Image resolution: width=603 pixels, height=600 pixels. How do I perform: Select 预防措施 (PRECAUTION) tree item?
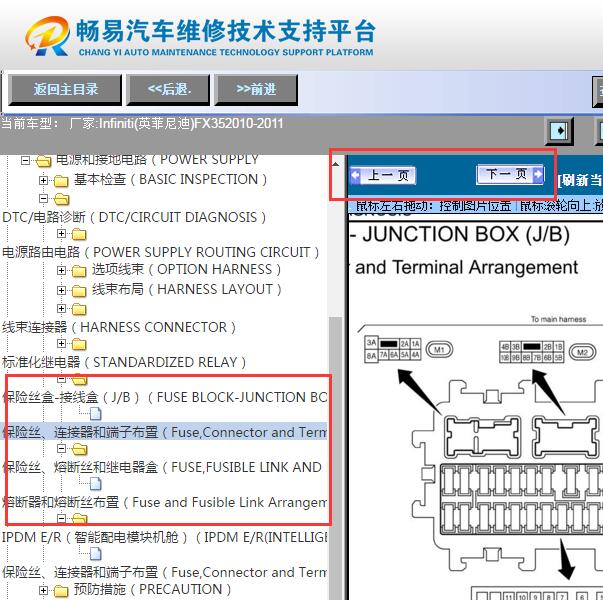coord(153,590)
